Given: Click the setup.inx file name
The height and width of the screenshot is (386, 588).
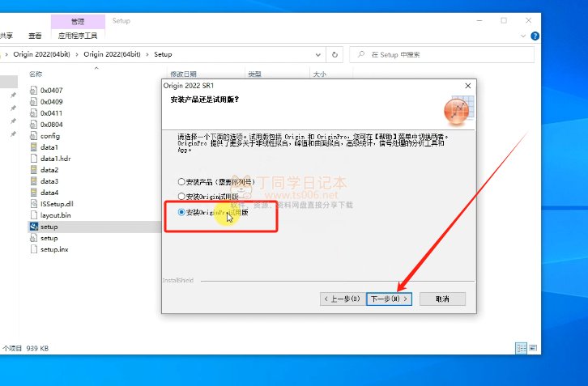Looking at the screenshot, I should pyautogui.click(x=54, y=249).
